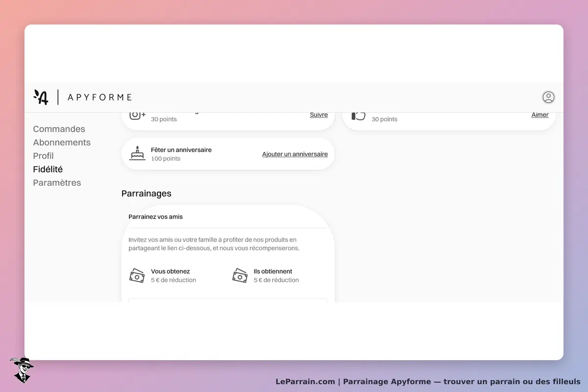Click the Ils obtiennent label
588x392 pixels.
pyautogui.click(x=273, y=271)
